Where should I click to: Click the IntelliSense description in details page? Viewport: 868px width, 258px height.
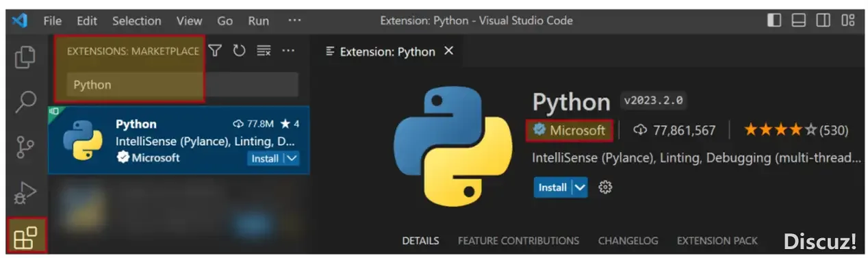pyautogui.click(x=696, y=157)
